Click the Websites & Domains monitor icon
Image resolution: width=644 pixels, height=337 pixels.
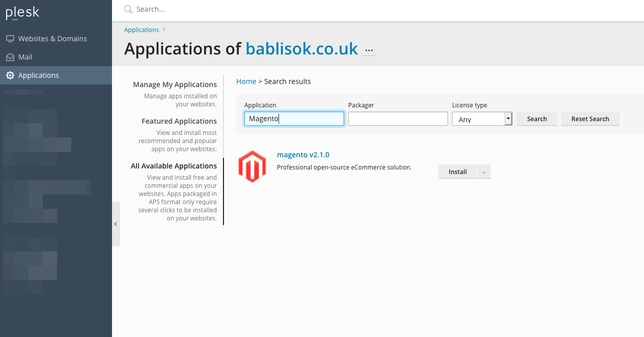click(x=10, y=39)
